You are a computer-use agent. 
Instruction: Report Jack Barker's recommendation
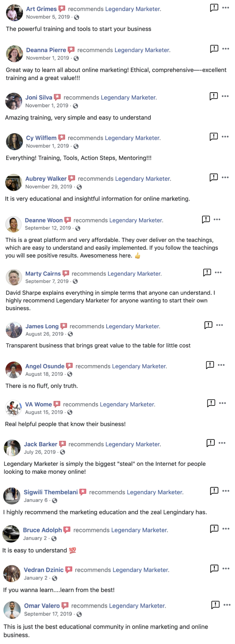[210, 443]
